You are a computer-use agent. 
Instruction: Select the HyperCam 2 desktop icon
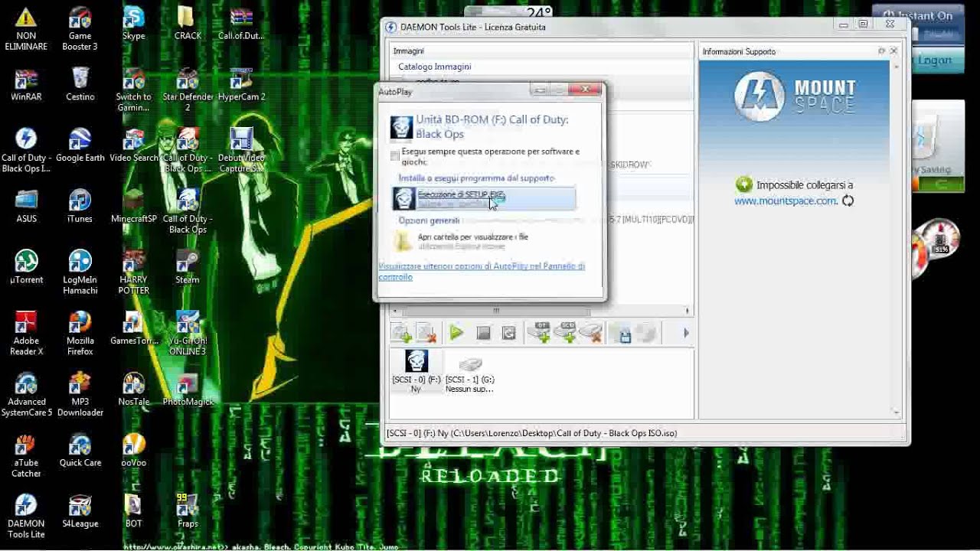tap(241, 85)
